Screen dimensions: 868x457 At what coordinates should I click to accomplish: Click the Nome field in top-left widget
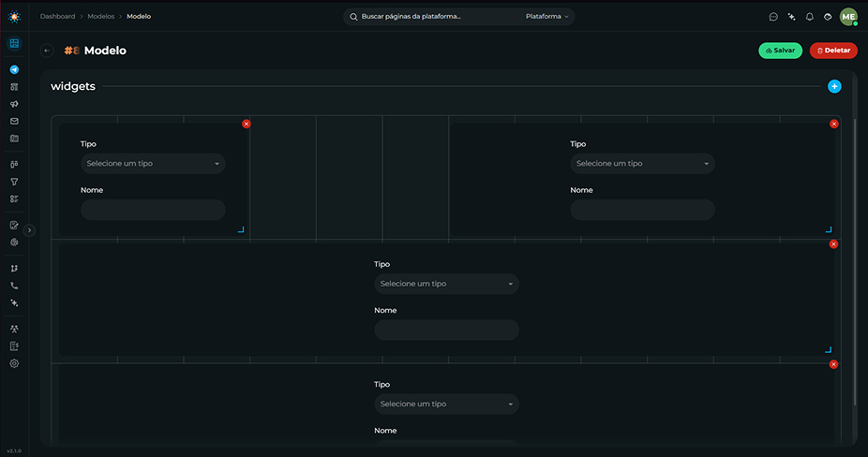click(x=153, y=210)
